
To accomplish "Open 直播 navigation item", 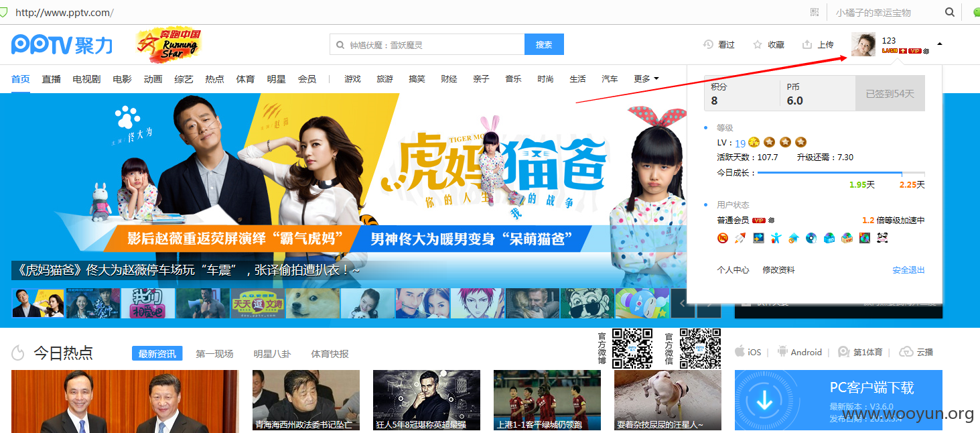I will 52,79.
